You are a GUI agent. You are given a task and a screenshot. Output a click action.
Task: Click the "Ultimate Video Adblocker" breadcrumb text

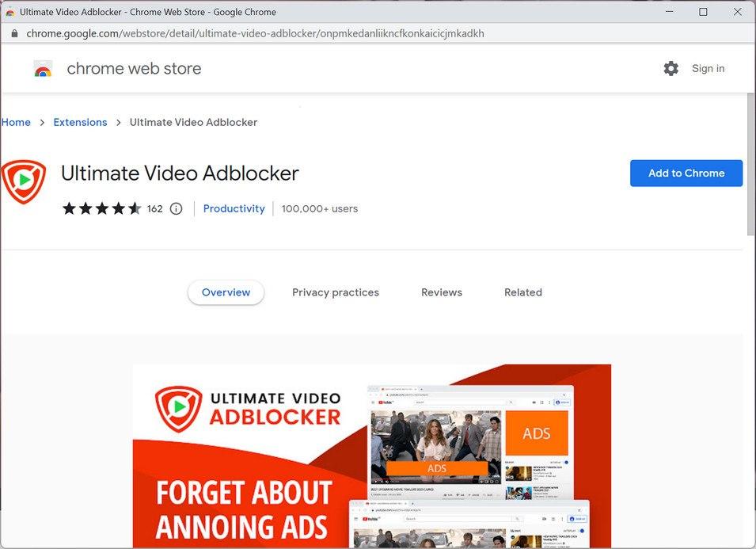tap(193, 123)
